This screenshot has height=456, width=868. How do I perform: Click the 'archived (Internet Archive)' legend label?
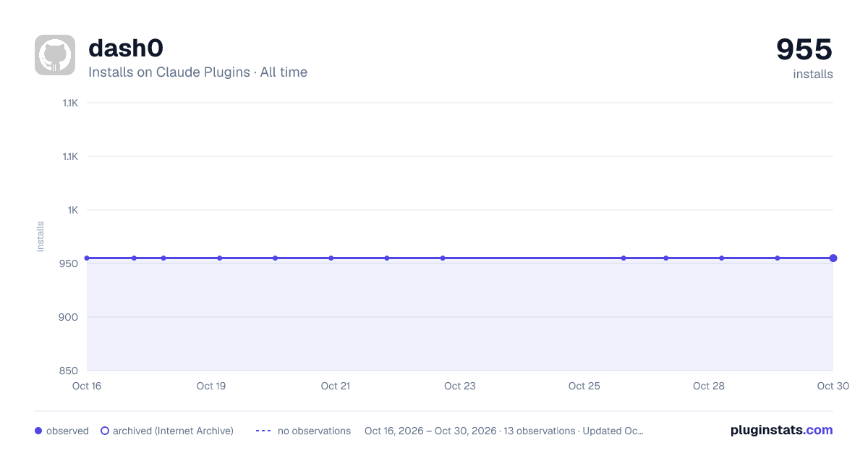[173, 431]
